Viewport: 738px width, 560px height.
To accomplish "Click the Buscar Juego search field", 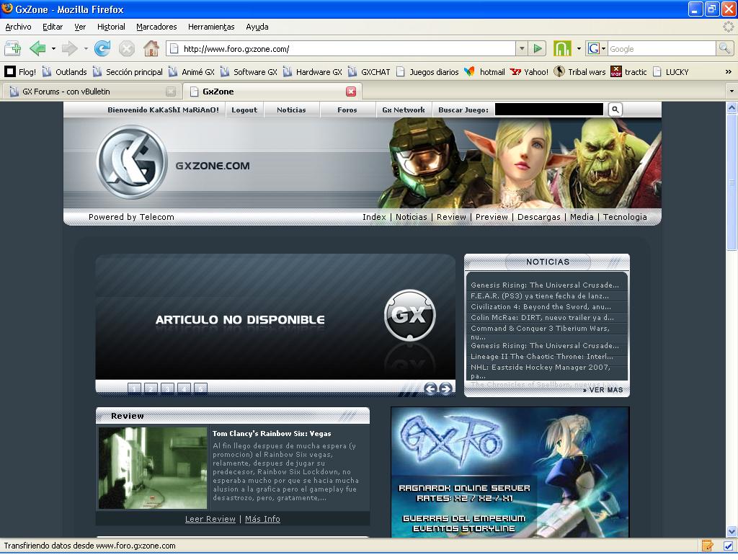I will (x=548, y=110).
